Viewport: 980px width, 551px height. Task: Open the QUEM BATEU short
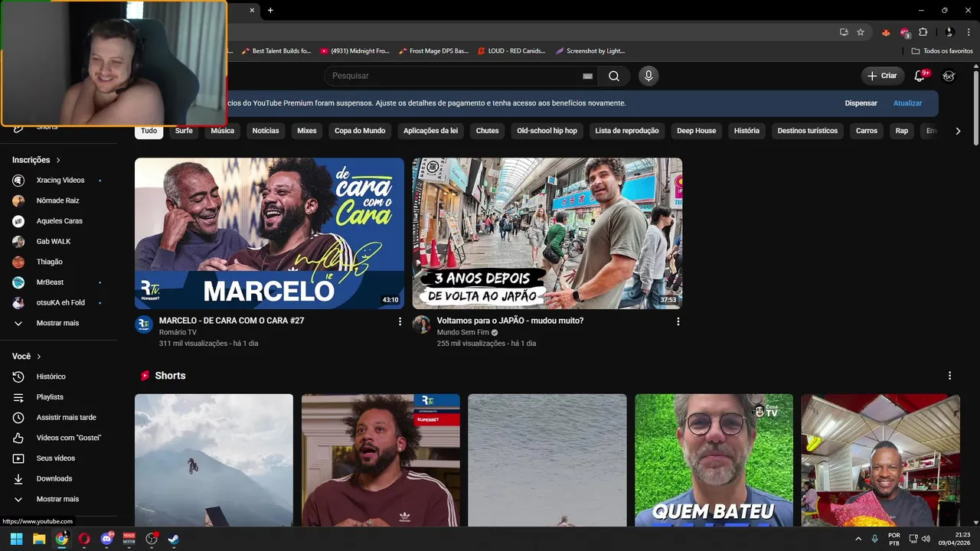point(714,460)
